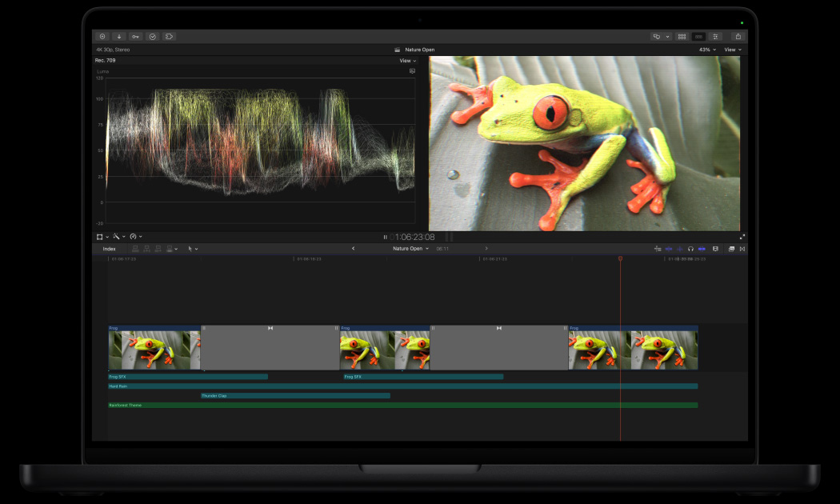Click the forward navigation arrow above the timeline
The height and width of the screenshot is (504, 840).
tap(486, 249)
